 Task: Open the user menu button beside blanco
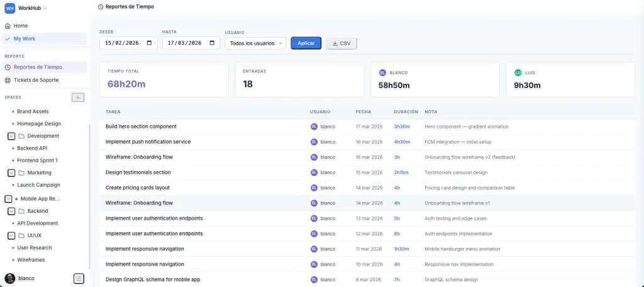(79, 278)
